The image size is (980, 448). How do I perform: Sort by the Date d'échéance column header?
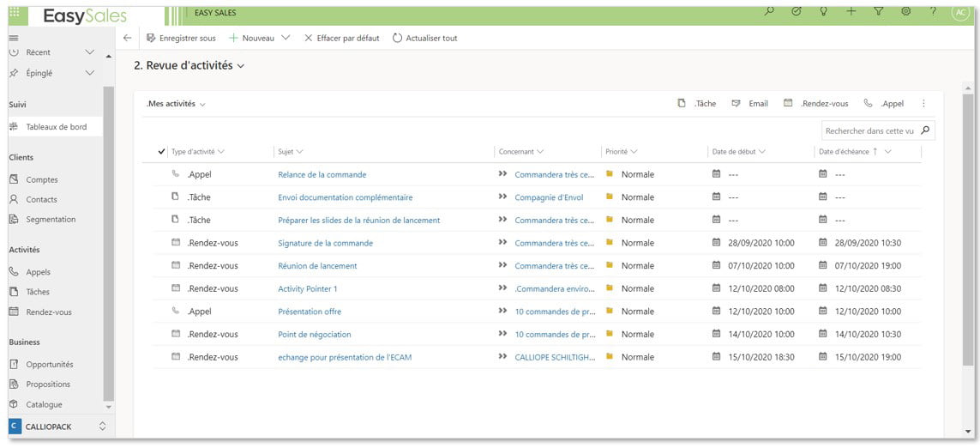point(845,152)
